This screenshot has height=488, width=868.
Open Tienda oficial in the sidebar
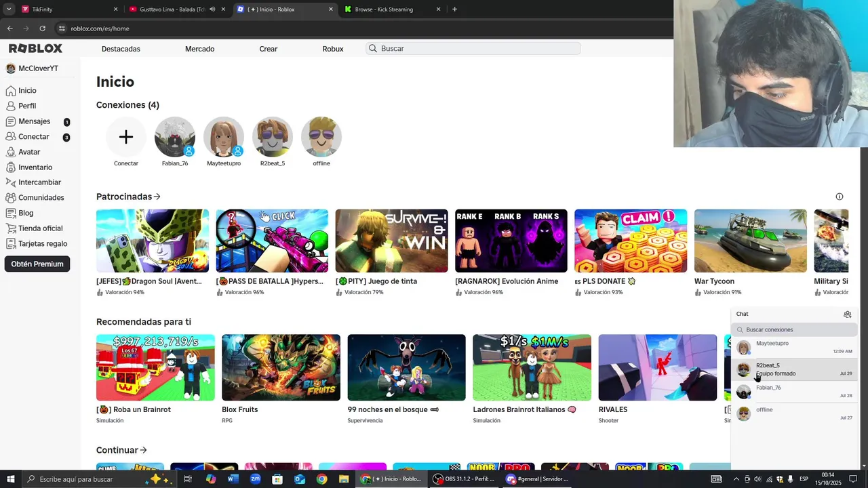point(40,228)
